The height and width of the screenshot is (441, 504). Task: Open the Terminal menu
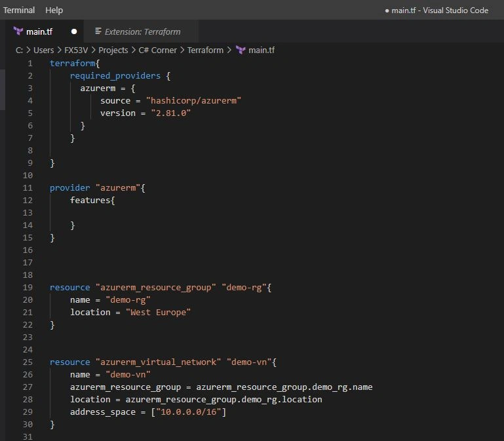[19, 10]
